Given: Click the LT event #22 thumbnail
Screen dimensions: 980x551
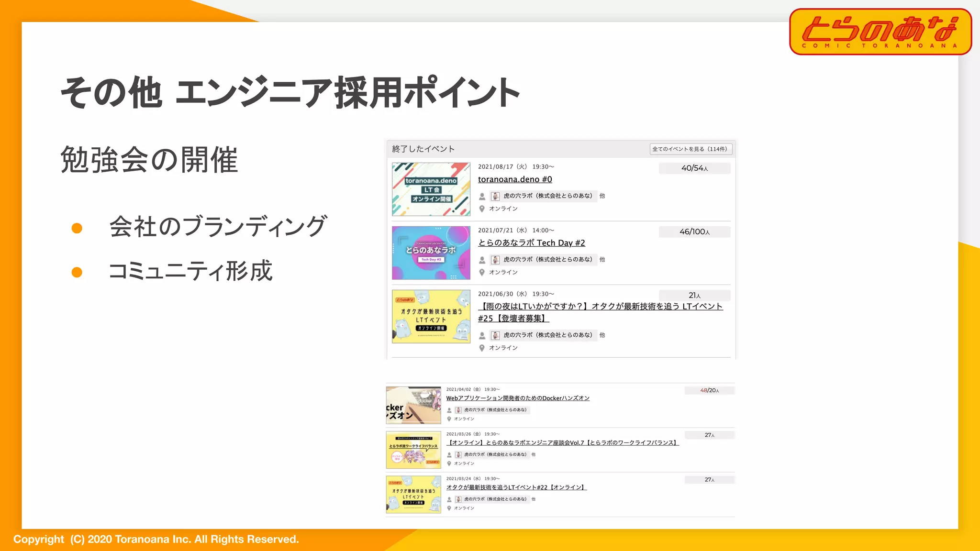Looking at the screenshot, I should click(x=413, y=494).
